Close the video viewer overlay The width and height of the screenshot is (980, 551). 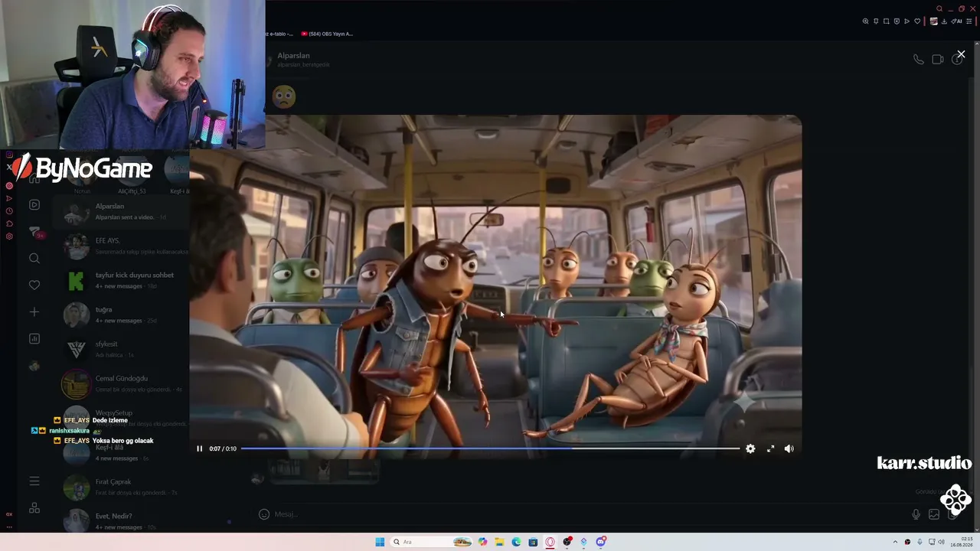pos(961,54)
